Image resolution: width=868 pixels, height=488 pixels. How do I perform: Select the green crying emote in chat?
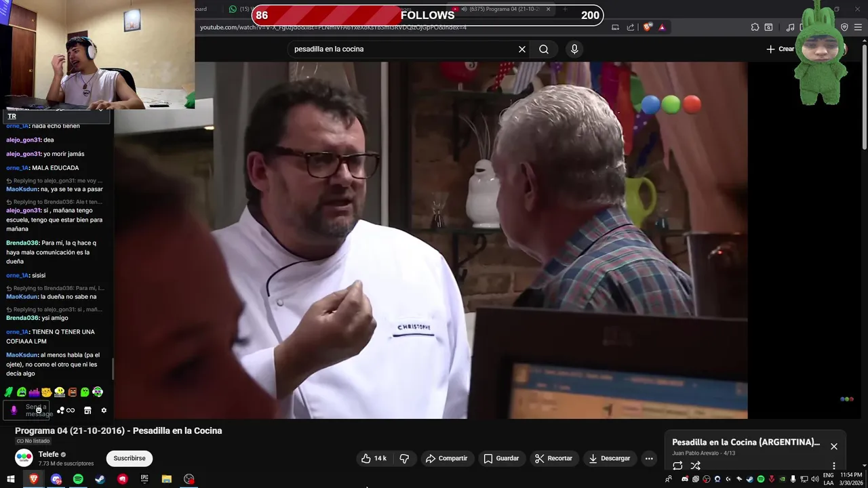coord(22,392)
